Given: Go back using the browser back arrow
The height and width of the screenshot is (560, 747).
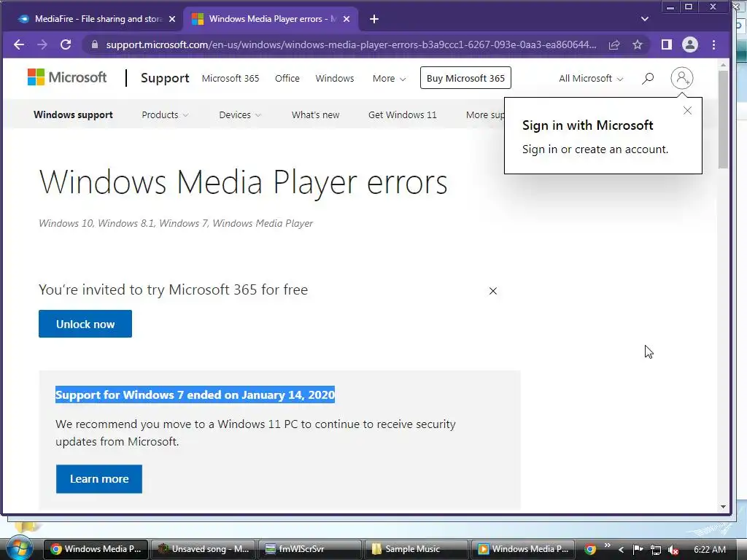Looking at the screenshot, I should [19, 44].
